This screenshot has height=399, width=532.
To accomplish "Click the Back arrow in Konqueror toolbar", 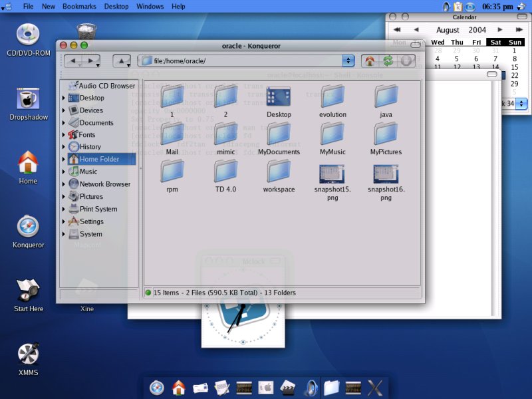I will [x=72, y=61].
